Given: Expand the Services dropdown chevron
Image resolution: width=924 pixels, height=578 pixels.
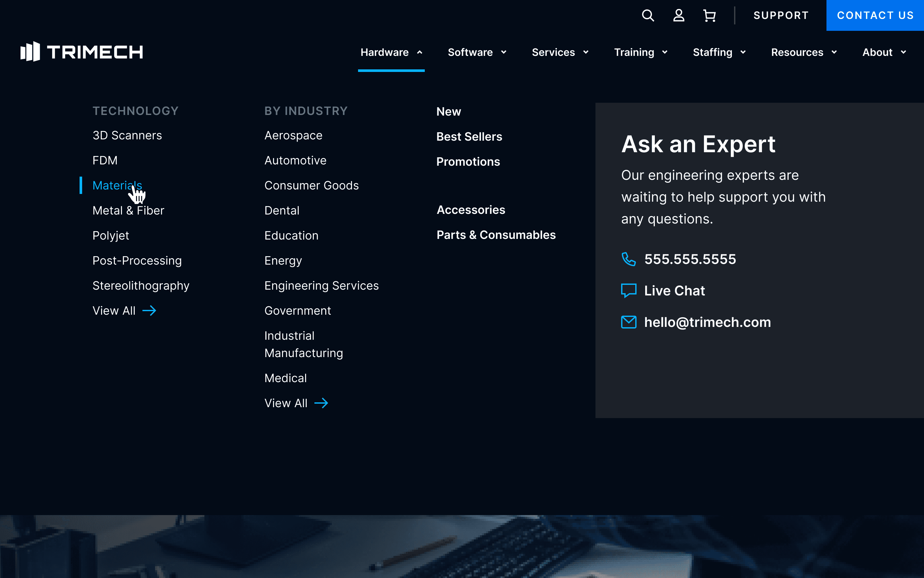Looking at the screenshot, I should [586, 52].
